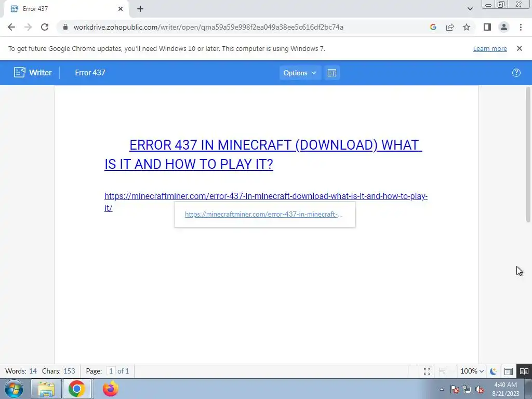The width and height of the screenshot is (532, 399).
Task: Switch to web layout view icon
Action: [x=508, y=371]
